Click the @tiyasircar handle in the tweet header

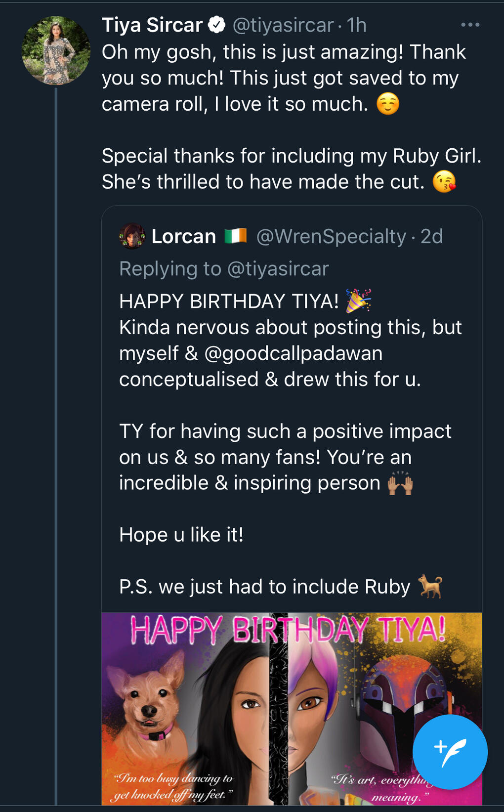pyautogui.click(x=283, y=25)
